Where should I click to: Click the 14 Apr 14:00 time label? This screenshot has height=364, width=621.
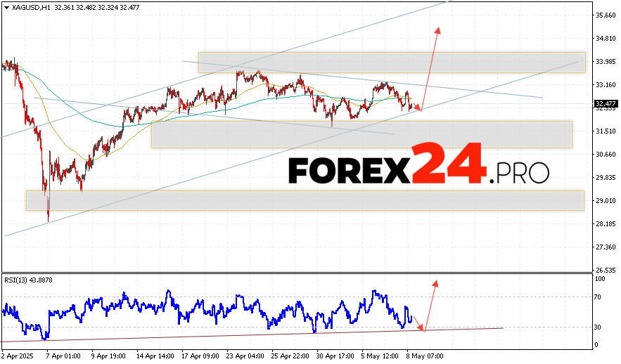point(155,356)
